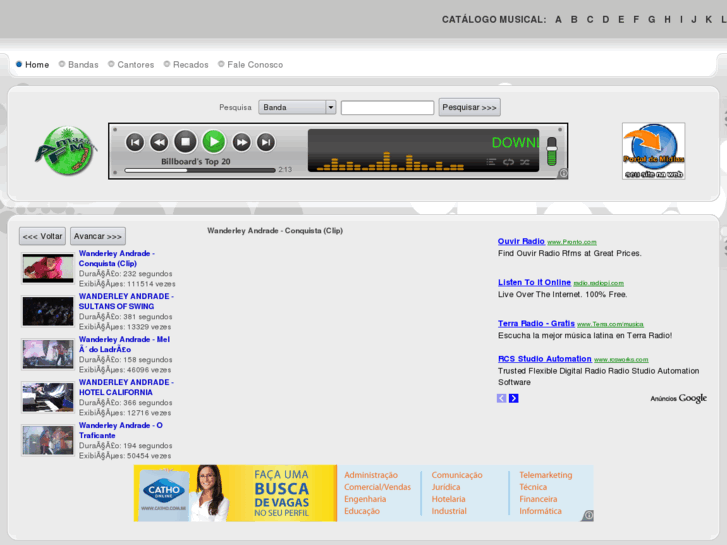Open the Listen To It Online ad
Viewport: 727px width, 545px height.
pos(534,282)
